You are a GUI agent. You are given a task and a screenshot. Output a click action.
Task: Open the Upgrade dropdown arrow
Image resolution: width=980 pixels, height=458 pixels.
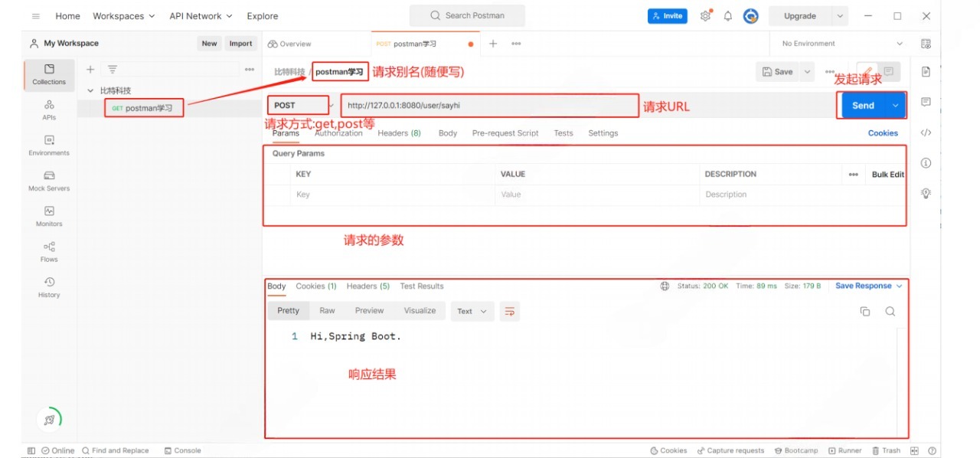841,16
